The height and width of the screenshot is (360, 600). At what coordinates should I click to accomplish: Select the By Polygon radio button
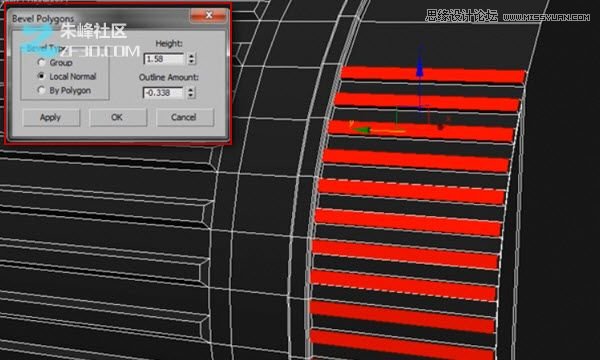[x=41, y=90]
